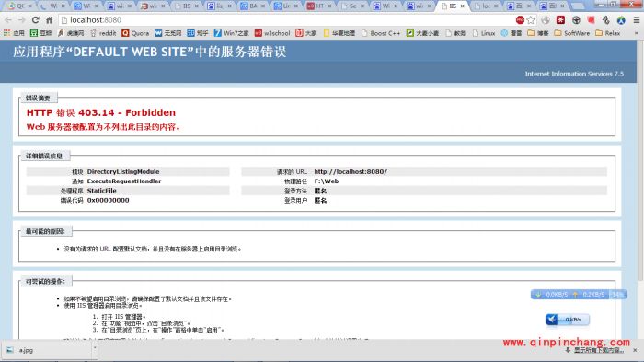Image resolution: width=644 pixels, height=362 pixels.
Task: Open the a.jpg download options arrow
Action: [x=95, y=348]
